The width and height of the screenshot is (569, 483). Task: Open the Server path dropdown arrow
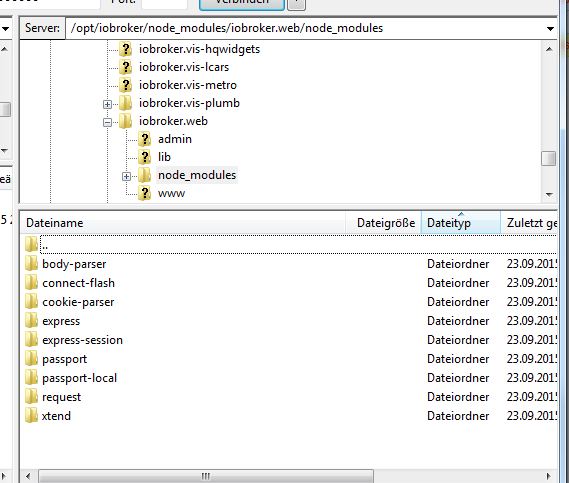click(550, 28)
